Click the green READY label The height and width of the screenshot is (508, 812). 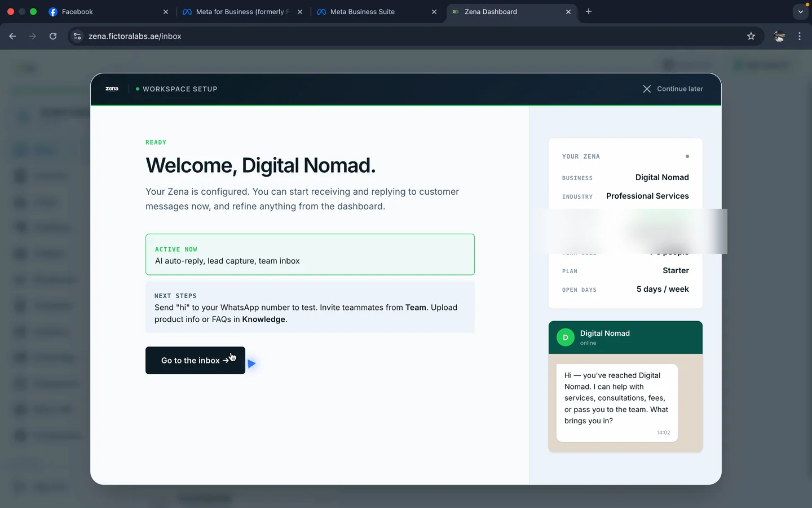[x=156, y=142]
